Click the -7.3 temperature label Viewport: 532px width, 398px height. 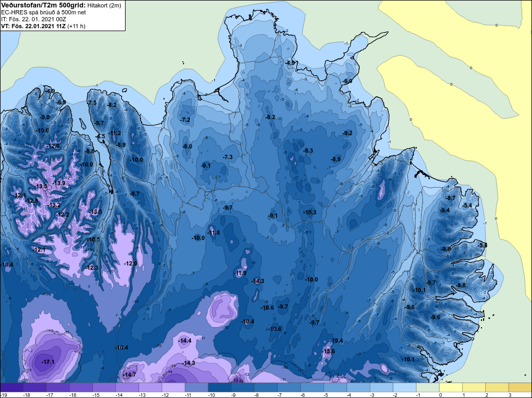pyautogui.click(x=228, y=157)
